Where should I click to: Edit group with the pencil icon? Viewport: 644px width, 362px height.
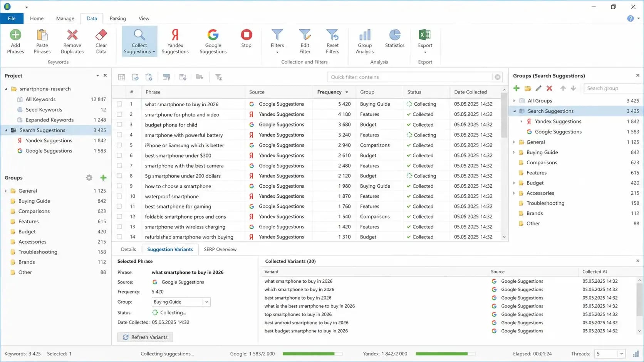(x=538, y=88)
